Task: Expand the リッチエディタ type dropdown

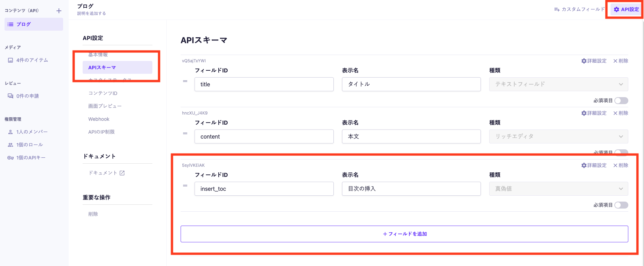Action: [558, 136]
